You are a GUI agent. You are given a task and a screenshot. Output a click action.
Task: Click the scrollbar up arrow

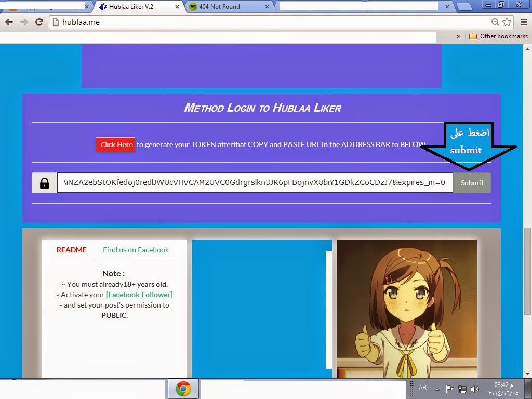click(528, 48)
